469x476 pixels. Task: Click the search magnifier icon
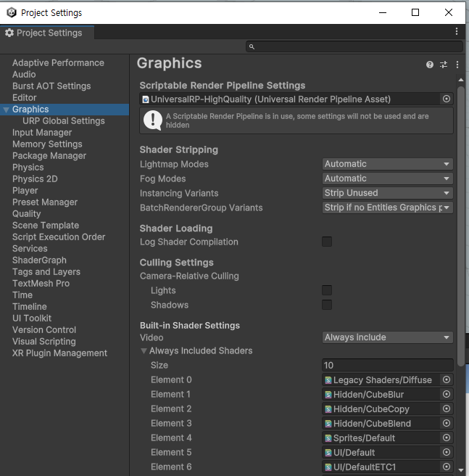point(252,46)
